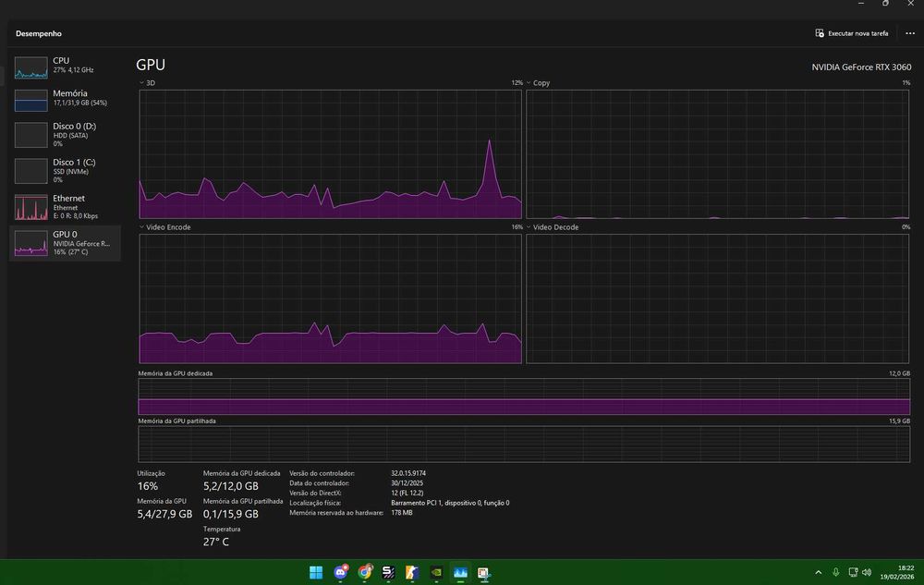Image resolution: width=924 pixels, height=585 pixels.
Task: Click the network tray icon
Action: coord(853,572)
